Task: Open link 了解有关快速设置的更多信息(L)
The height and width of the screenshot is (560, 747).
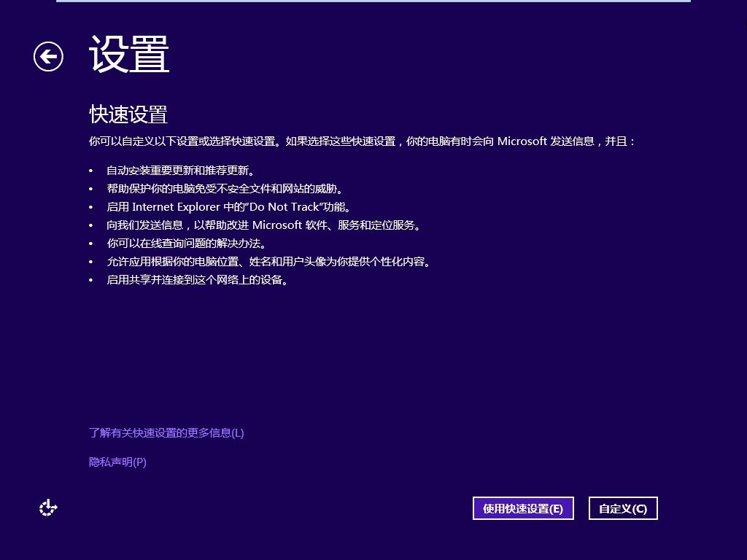Action: (x=166, y=433)
